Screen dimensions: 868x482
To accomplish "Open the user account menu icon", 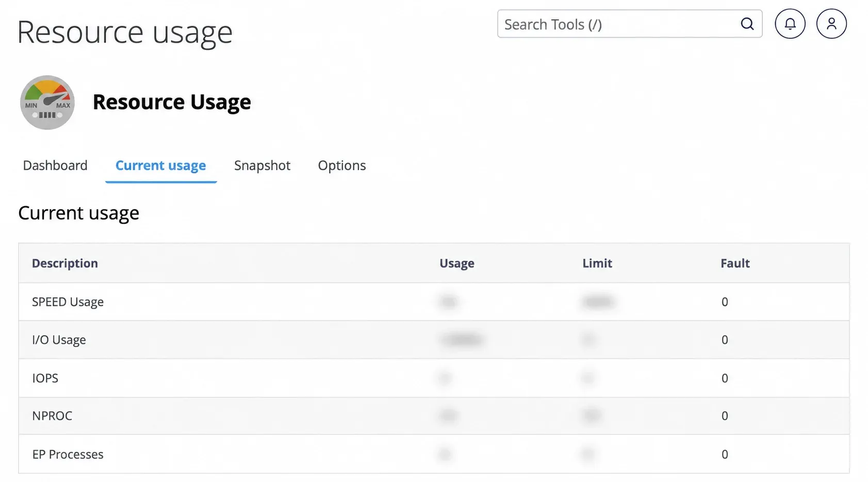I will (x=831, y=24).
